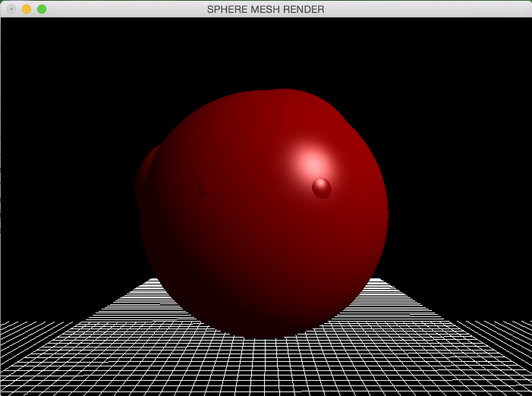The image size is (532, 396).
Task: Select the small dark bump on sphere's left
Action: pos(206,188)
